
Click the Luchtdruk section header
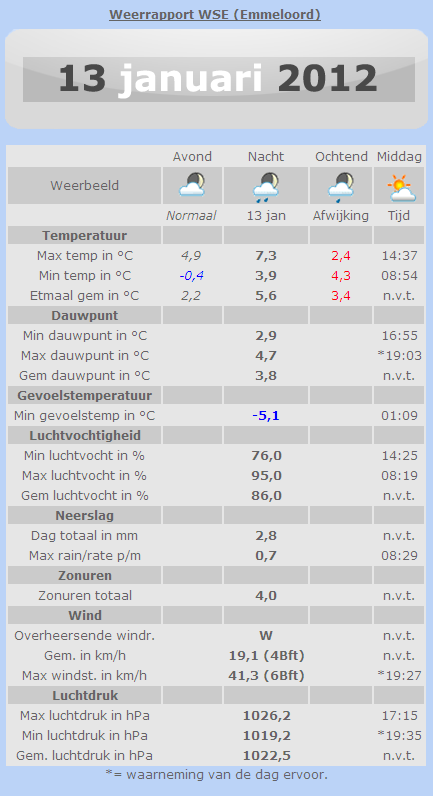coord(84,695)
